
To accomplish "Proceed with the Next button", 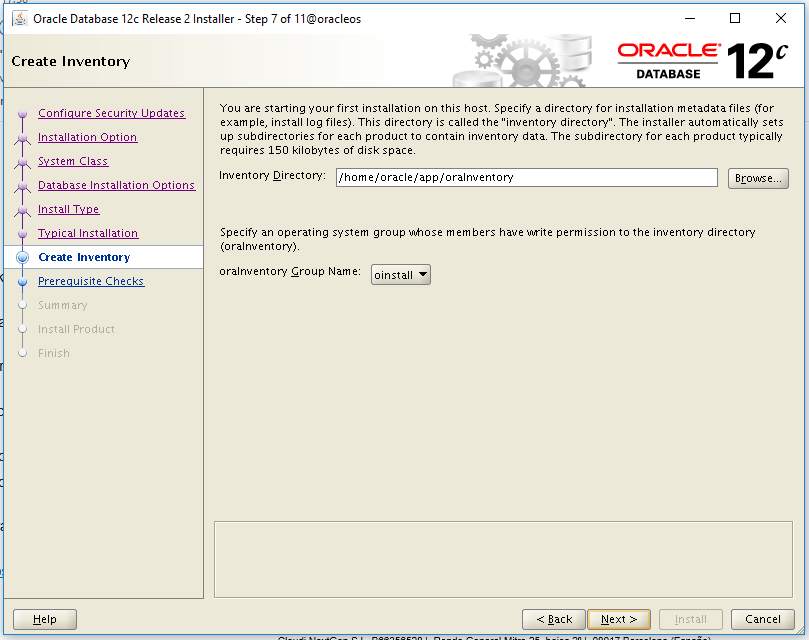I will 619,619.
